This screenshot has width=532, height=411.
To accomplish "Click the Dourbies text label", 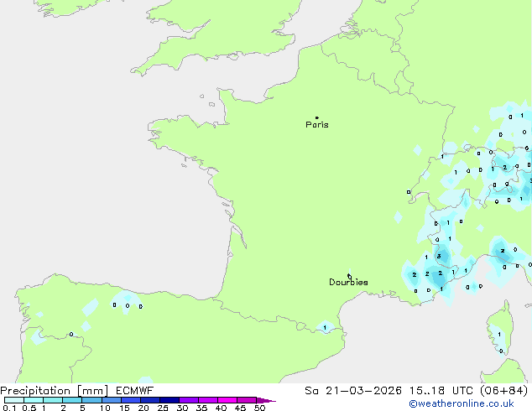I will tap(348, 283).
